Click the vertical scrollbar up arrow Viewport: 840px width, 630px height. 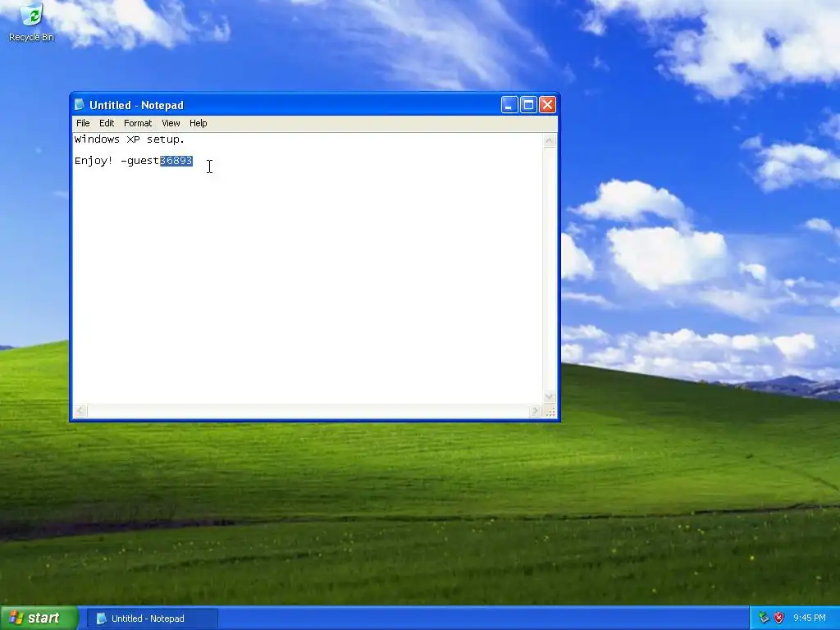[x=549, y=141]
